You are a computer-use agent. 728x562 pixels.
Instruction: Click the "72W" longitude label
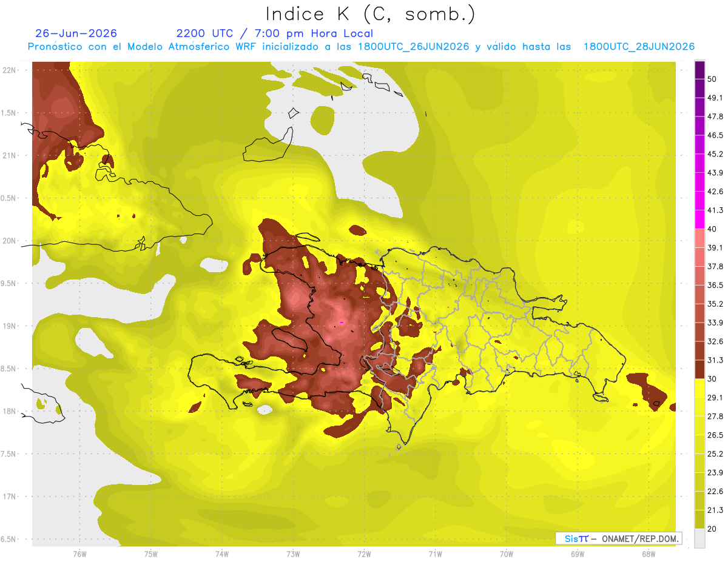pyautogui.click(x=364, y=554)
